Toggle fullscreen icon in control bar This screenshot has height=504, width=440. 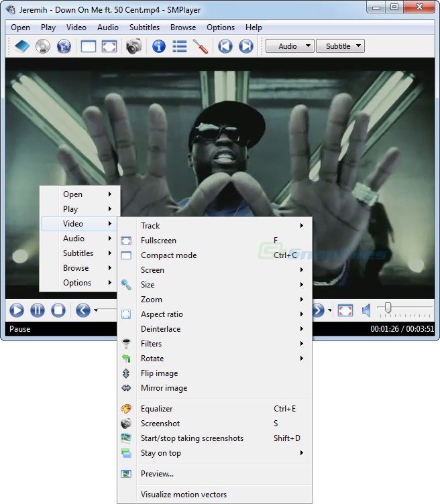click(x=345, y=310)
